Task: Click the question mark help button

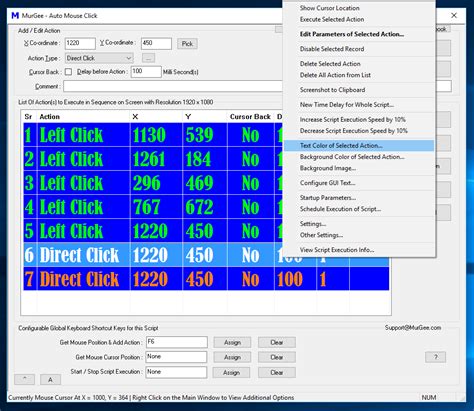Action: coord(435,357)
